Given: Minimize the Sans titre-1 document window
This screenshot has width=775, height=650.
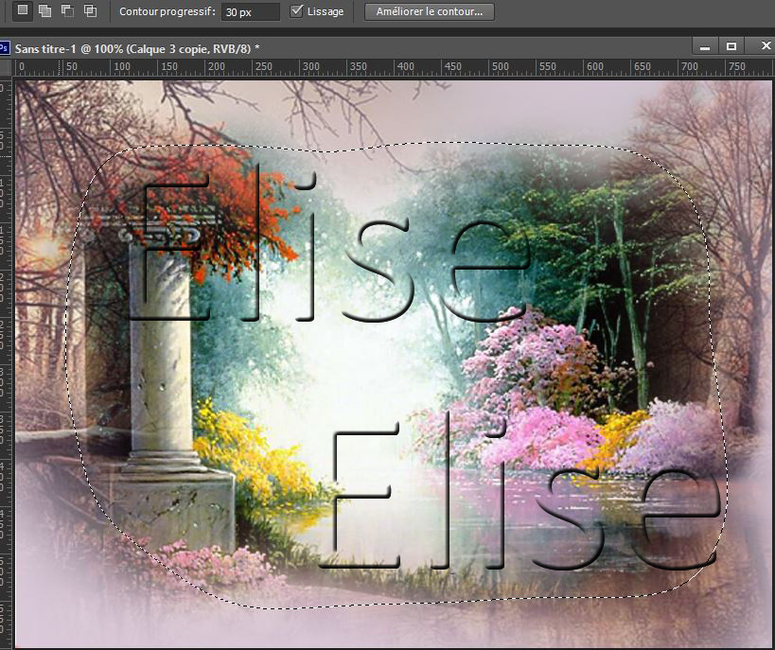Looking at the screenshot, I should point(706,47).
